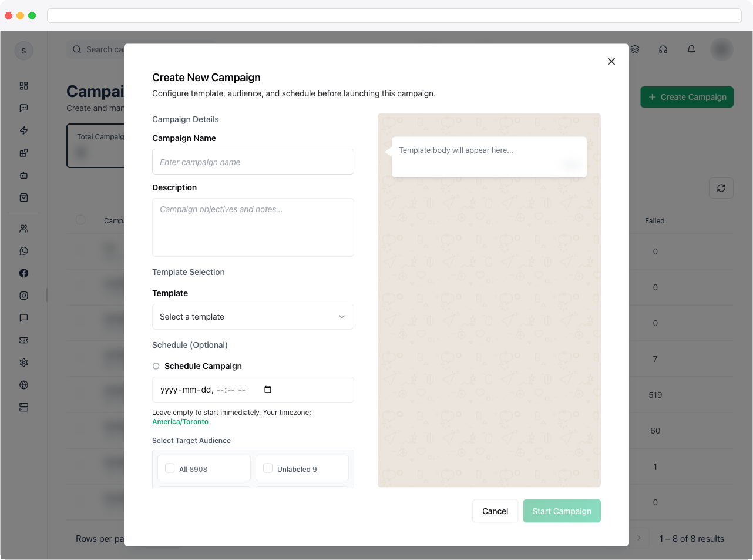Click into the Description text area
The height and width of the screenshot is (560, 753).
tap(253, 227)
